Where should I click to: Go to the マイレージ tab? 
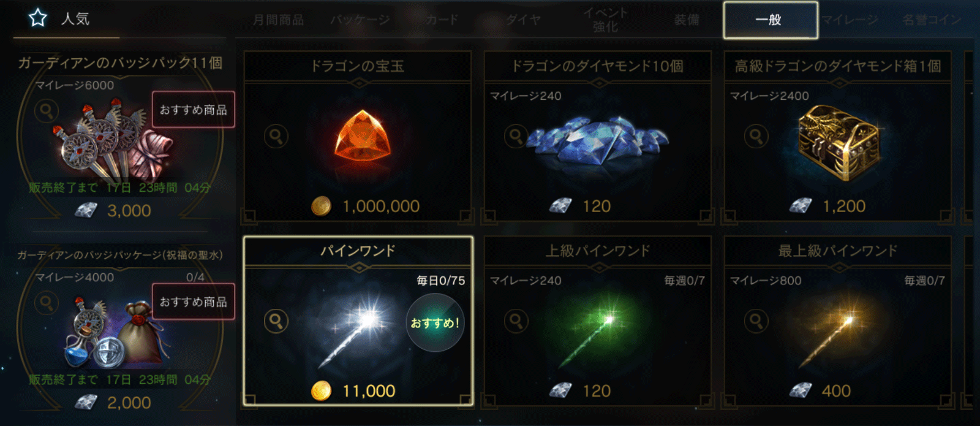850,20
